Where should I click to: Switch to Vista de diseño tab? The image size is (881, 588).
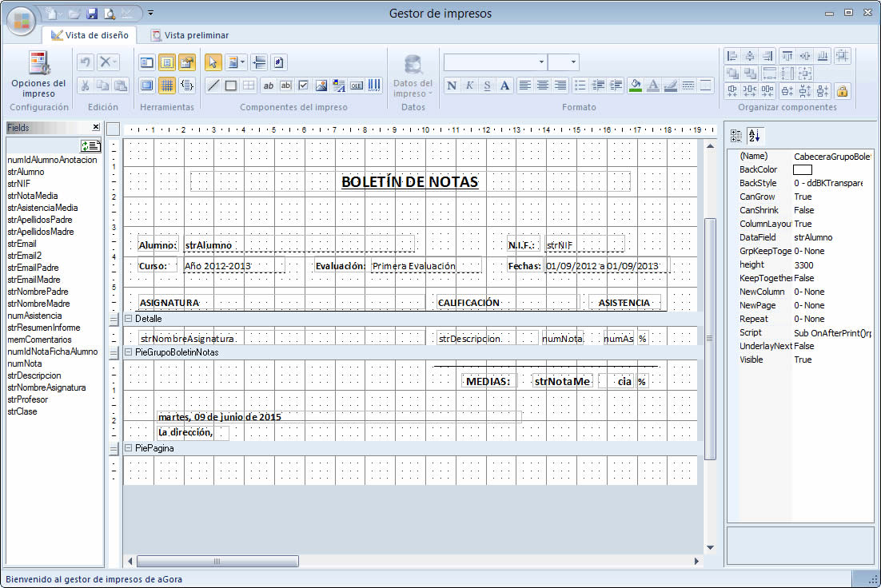pyautogui.click(x=90, y=35)
